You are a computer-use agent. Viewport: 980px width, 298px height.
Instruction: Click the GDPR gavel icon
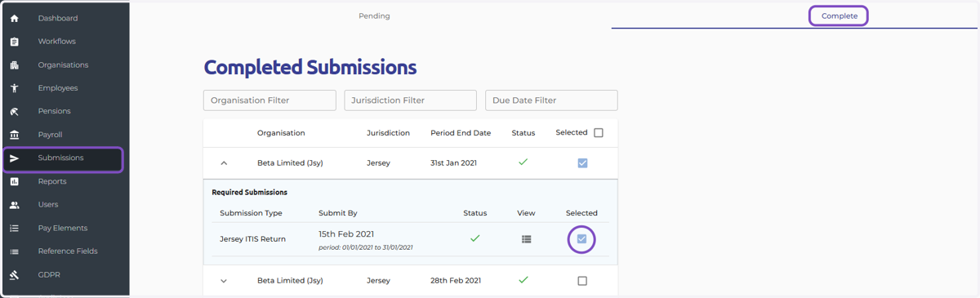(14, 275)
